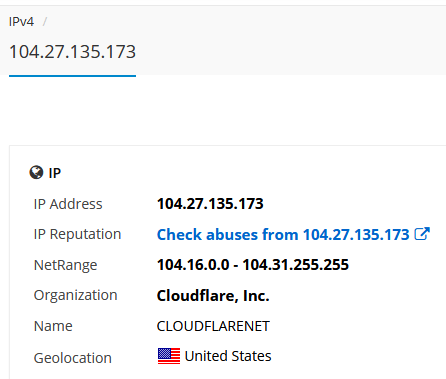Click the IP section heading
Screen dimensions: 446x379
(x=55, y=173)
